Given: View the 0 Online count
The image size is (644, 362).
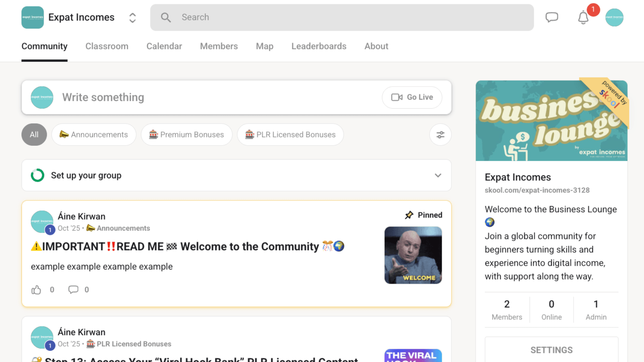Looking at the screenshot, I should 552,310.
